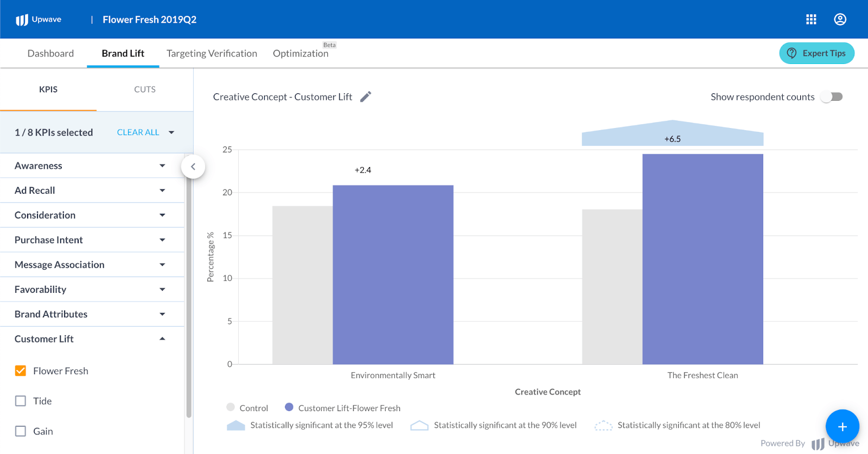Image resolution: width=868 pixels, height=454 pixels.
Task: Switch to the KPIS panel tab
Action: (x=48, y=89)
